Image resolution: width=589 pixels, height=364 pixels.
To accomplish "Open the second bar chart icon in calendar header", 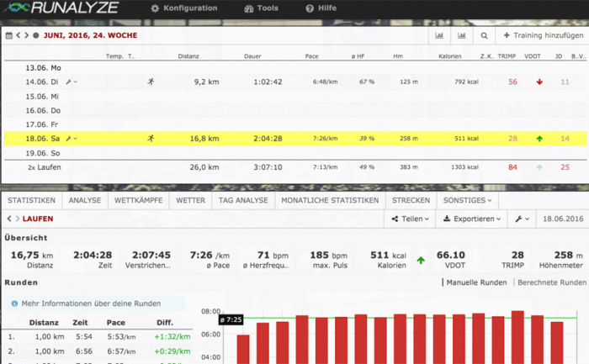I will click(x=462, y=36).
